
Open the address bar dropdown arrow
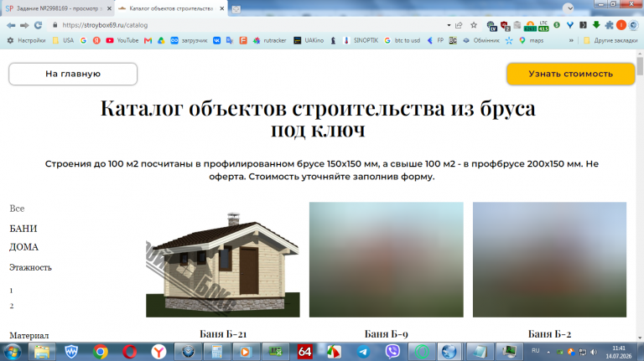(x=449, y=25)
